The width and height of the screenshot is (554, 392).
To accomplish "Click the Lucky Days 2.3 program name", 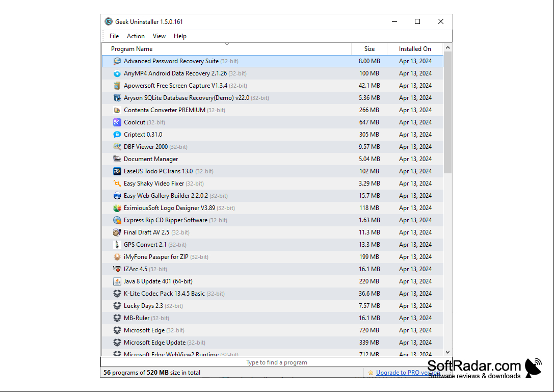I will (x=143, y=306).
